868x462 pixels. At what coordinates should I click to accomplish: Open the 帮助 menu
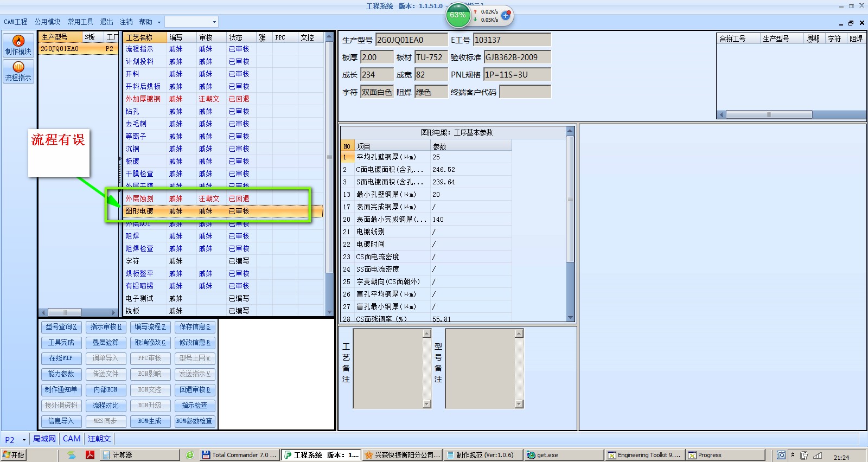point(146,22)
